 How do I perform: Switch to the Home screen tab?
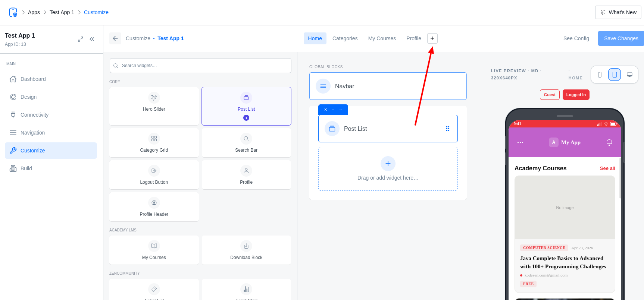pos(315,38)
